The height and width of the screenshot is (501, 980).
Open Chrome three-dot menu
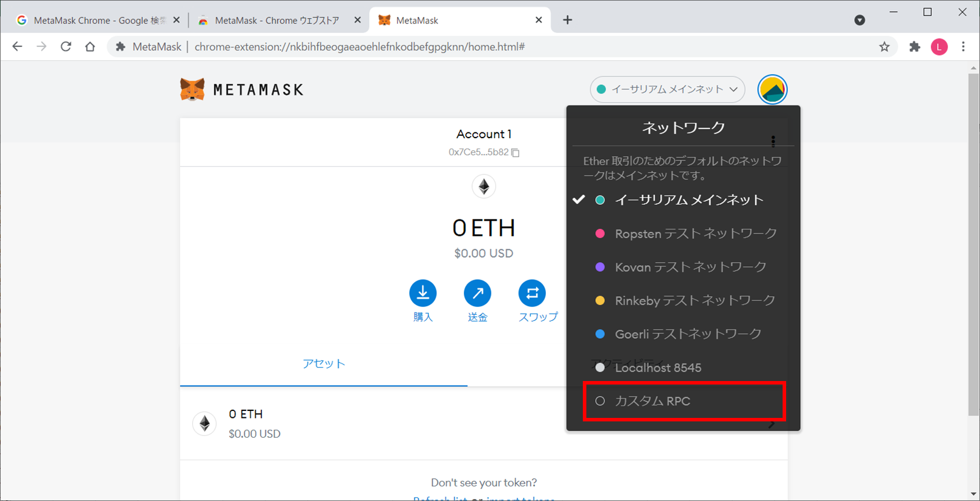coord(963,47)
